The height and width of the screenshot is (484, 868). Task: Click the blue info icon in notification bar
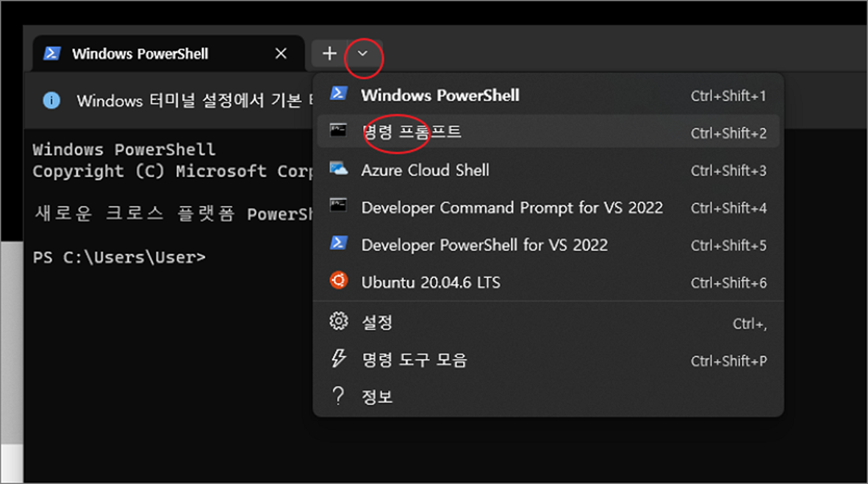point(51,100)
